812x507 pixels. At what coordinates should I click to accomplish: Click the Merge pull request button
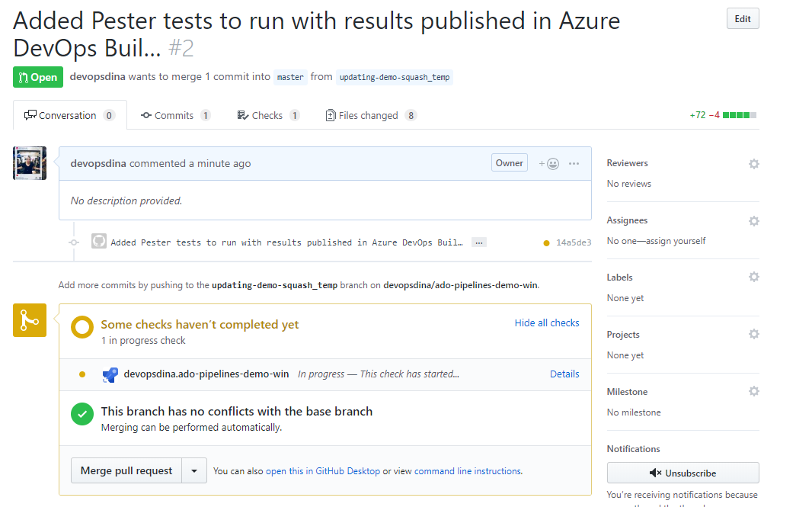pos(126,470)
